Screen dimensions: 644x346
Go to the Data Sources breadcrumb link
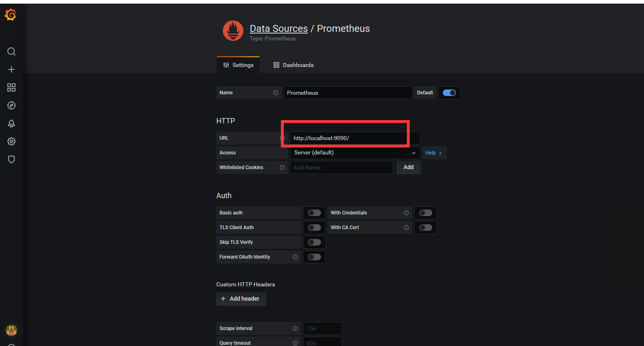tap(279, 29)
